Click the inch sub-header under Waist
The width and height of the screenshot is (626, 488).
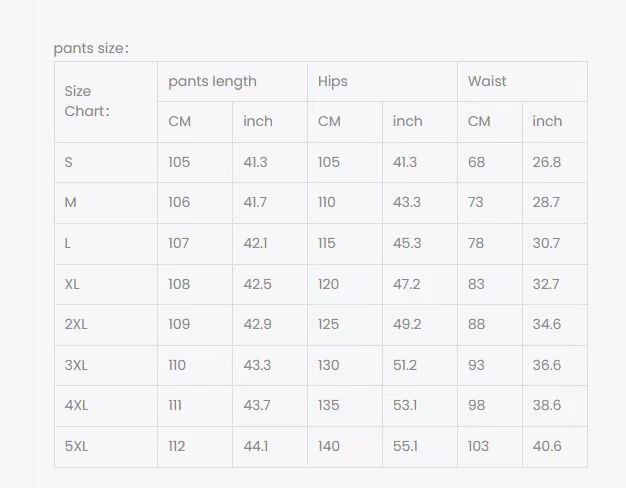pos(547,121)
